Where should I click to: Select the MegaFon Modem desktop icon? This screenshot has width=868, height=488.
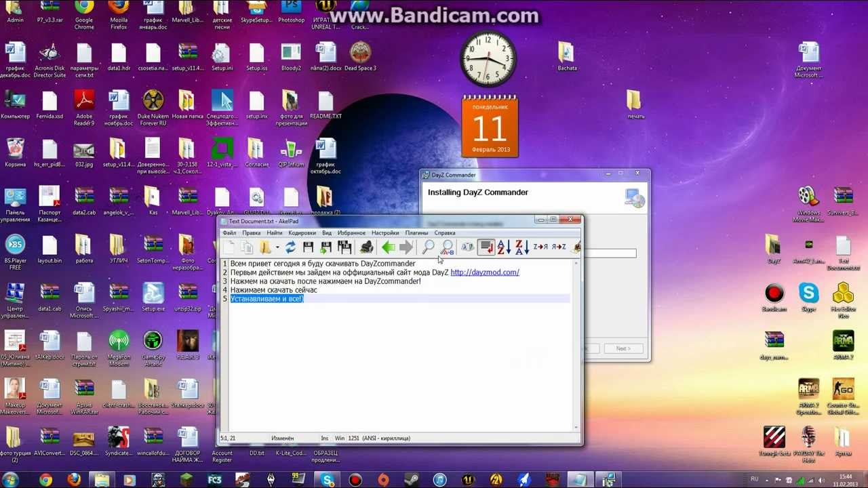119,348
